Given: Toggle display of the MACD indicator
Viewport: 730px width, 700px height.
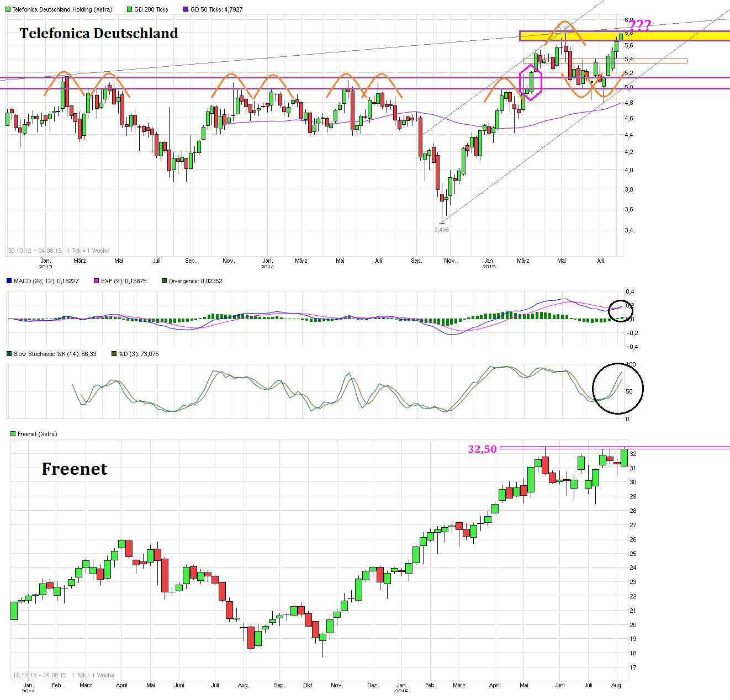Looking at the screenshot, I should [8, 281].
